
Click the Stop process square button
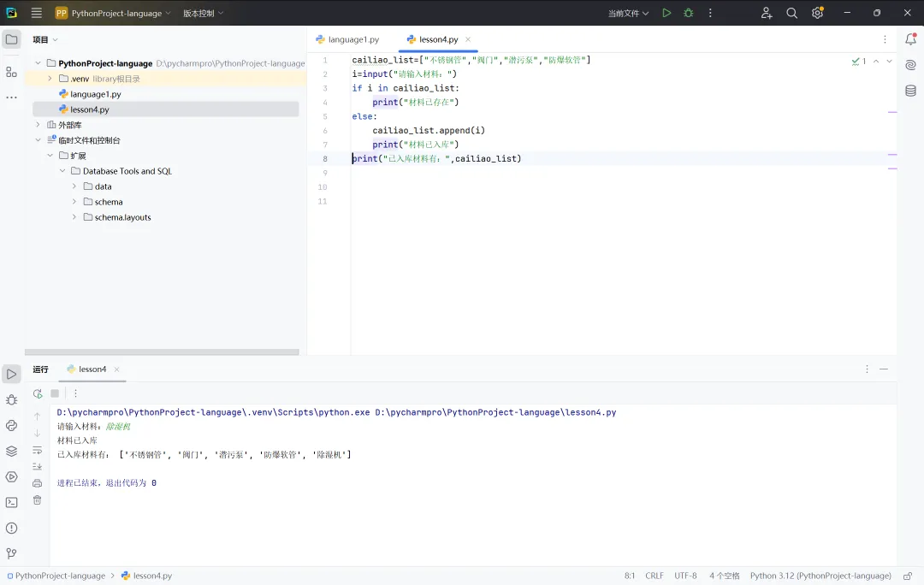point(55,393)
